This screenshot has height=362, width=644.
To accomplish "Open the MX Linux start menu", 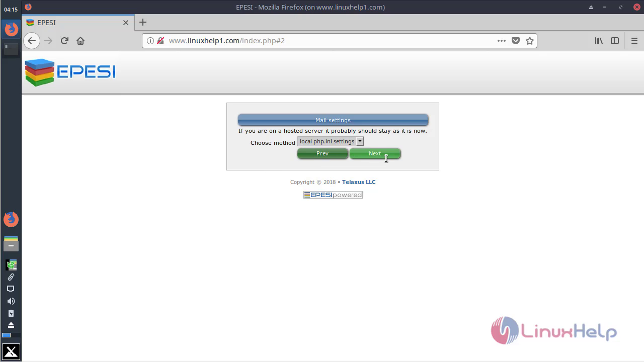I will 11,352.
